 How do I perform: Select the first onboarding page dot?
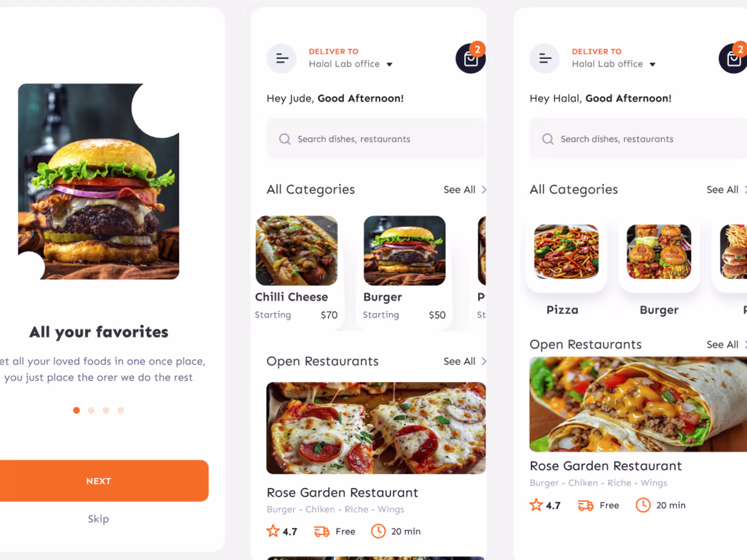[76, 410]
